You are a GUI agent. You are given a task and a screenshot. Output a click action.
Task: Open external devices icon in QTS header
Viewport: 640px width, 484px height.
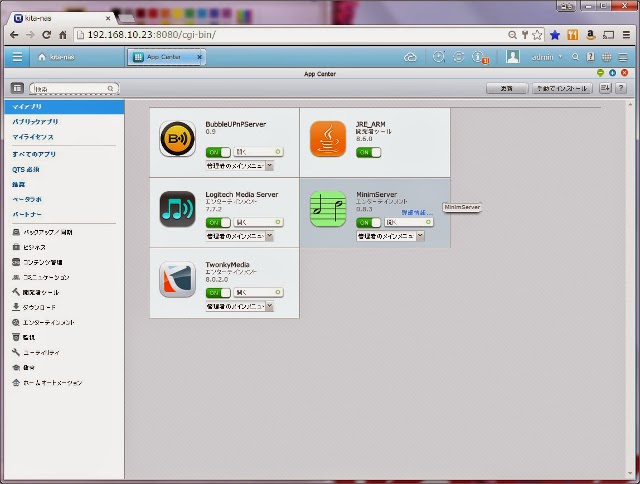pyautogui.click(x=458, y=57)
